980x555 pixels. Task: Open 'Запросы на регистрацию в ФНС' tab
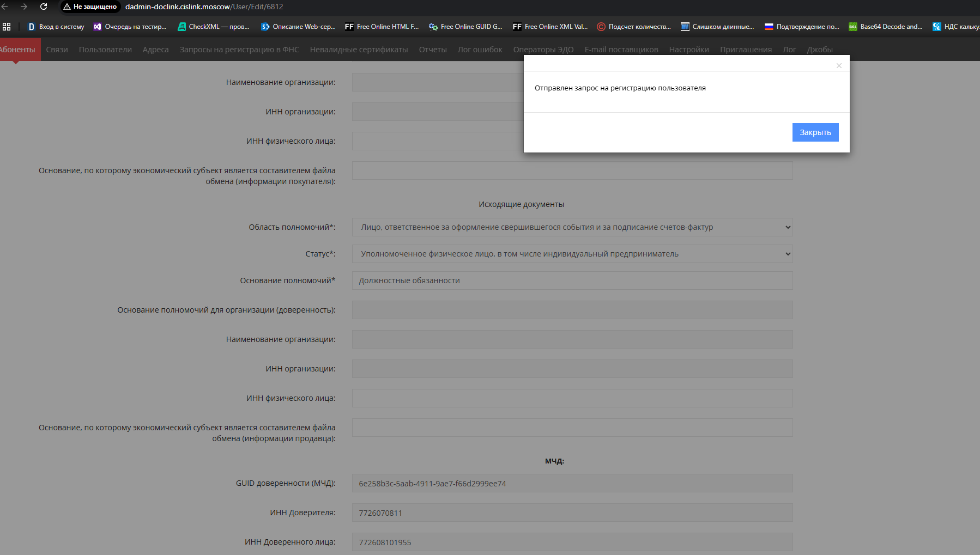click(239, 50)
